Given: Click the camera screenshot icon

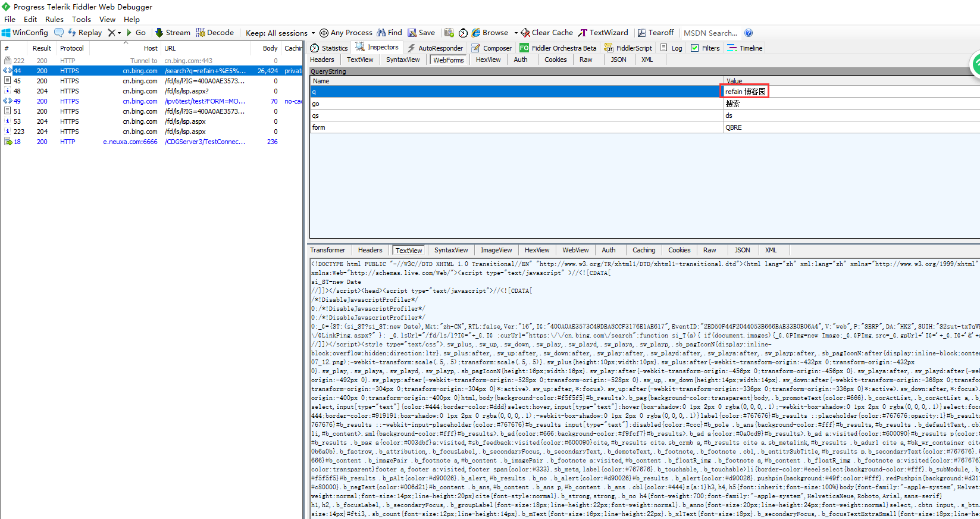Looking at the screenshot, I should point(449,33).
